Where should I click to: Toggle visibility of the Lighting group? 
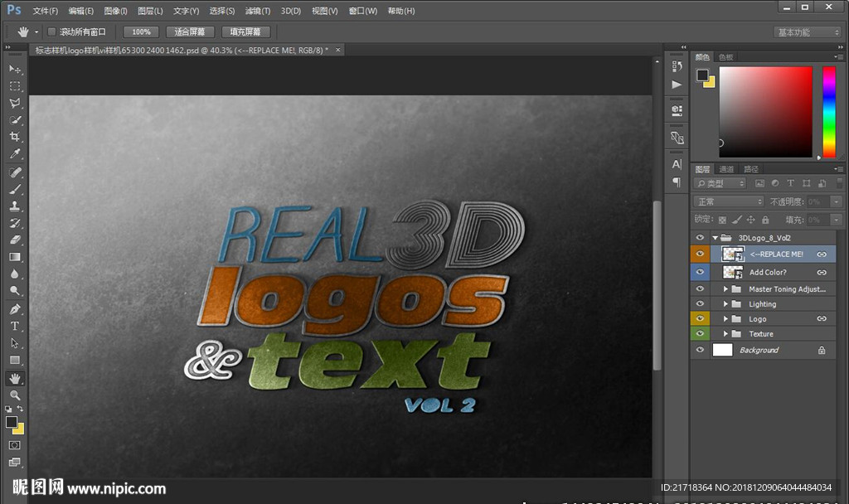[x=701, y=304]
